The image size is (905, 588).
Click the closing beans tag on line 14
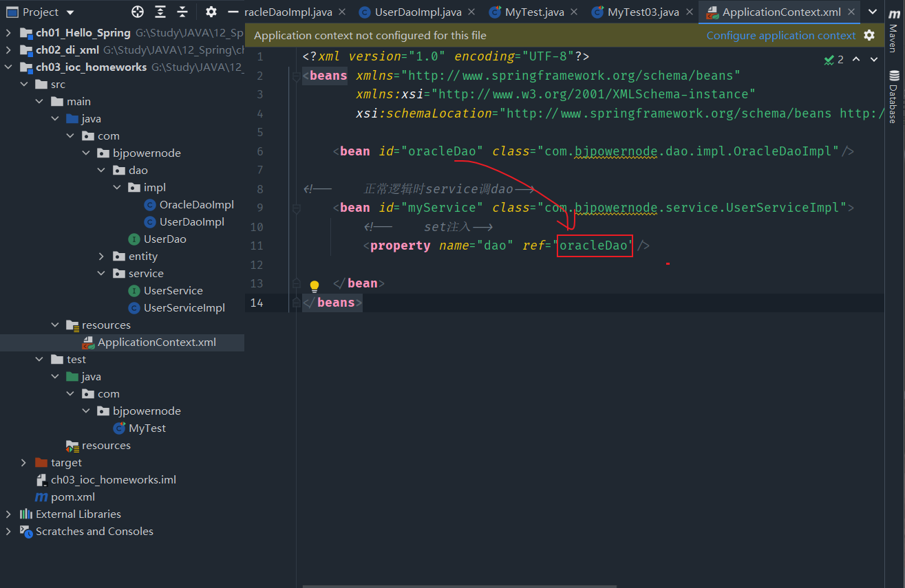pyautogui.click(x=332, y=303)
